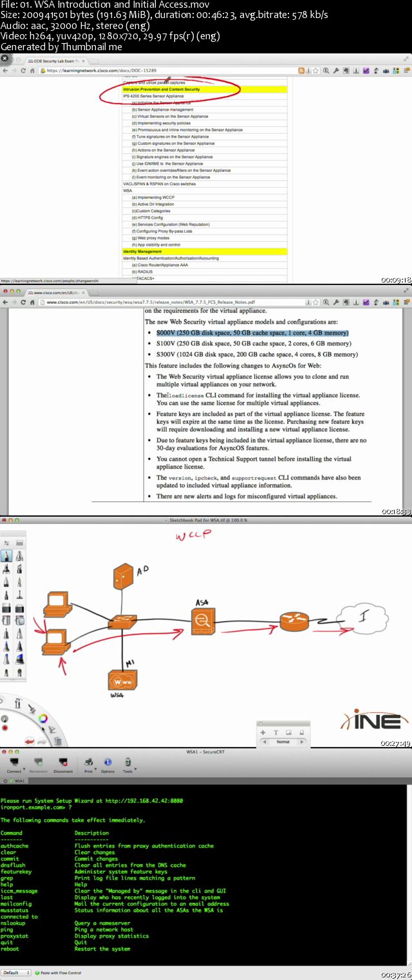Viewport: 412px width, 980px height.
Task: Click '(a) Implementing WCCP' line
Action: (153, 198)
